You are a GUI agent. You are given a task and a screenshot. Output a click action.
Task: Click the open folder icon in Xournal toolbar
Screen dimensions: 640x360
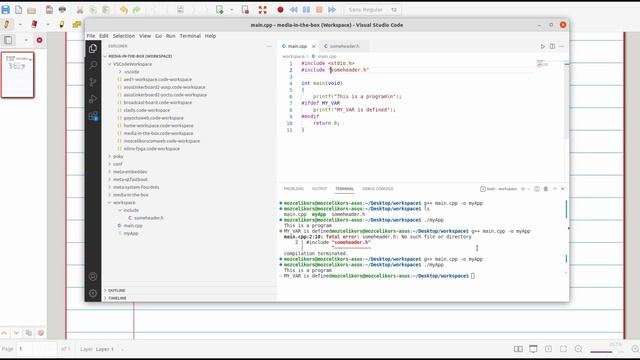coord(31,9)
